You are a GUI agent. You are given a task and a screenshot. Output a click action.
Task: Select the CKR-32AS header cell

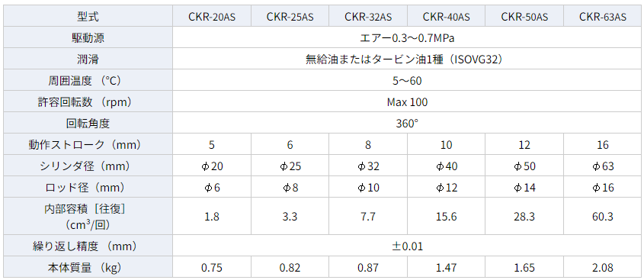pyautogui.click(x=368, y=17)
